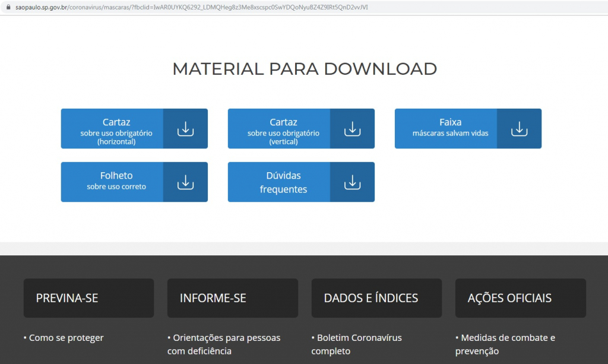The image size is (608, 364).
Task: Follow Orientações para pessoas com deficiência link
Action: (224, 344)
